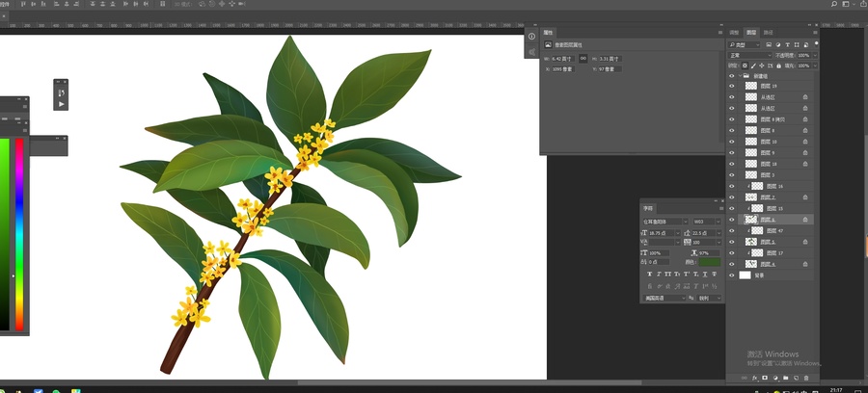Screen dimensions: 868x393
Task: Click the info panel icon beside Properties
Action: point(531,37)
